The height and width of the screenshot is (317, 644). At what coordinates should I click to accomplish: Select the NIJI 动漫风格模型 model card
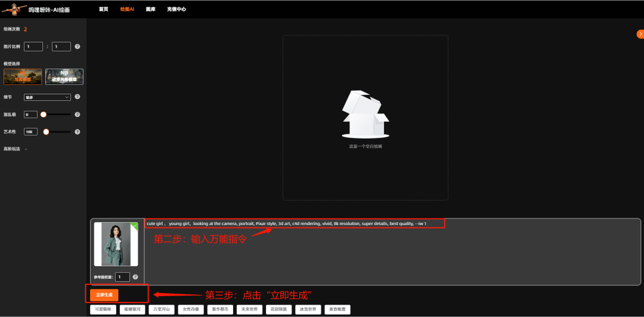(x=64, y=76)
